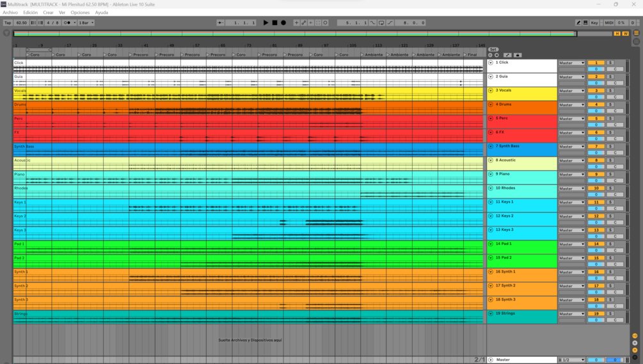Click the Tap tempo button
The image size is (643, 364).
[x=8, y=23]
